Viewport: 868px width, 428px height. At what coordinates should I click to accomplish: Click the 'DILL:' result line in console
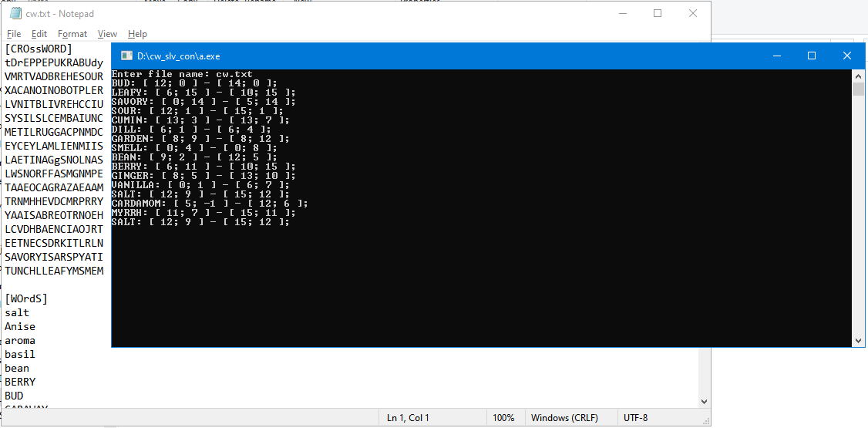[191, 130]
